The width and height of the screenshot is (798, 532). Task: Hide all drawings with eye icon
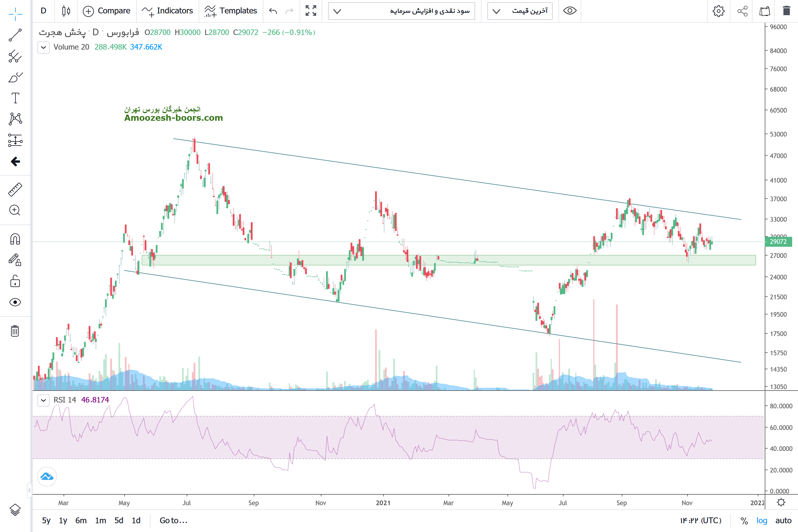(x=15, y=302)
